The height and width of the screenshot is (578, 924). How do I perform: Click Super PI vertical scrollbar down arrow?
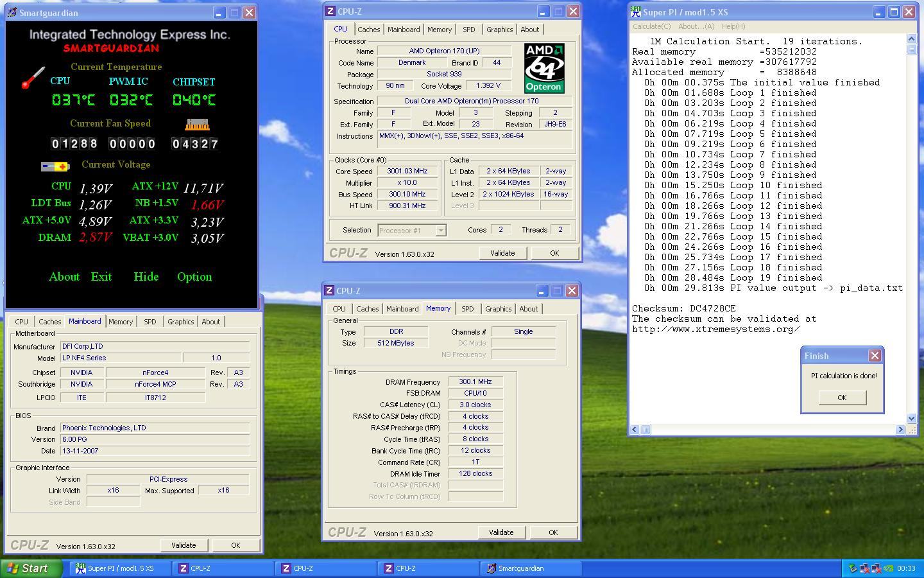tap(911, 418)
